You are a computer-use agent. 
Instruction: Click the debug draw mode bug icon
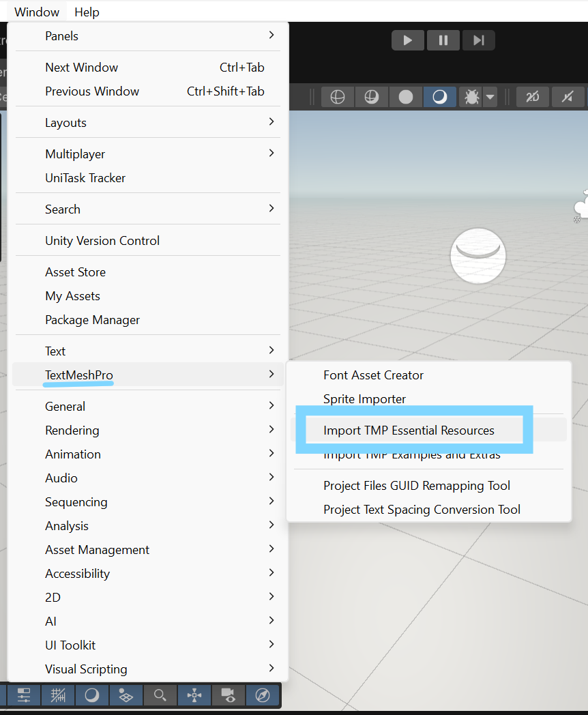(472, 97)
